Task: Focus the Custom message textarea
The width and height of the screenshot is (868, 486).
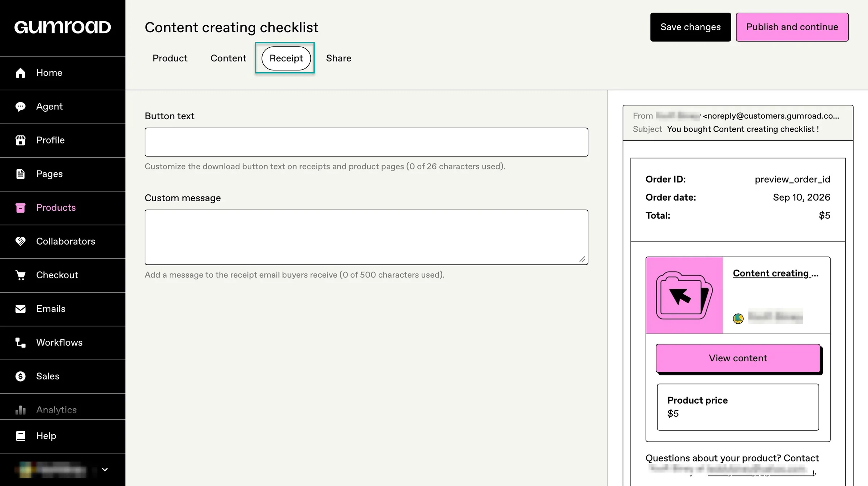Action: [366, 237]
